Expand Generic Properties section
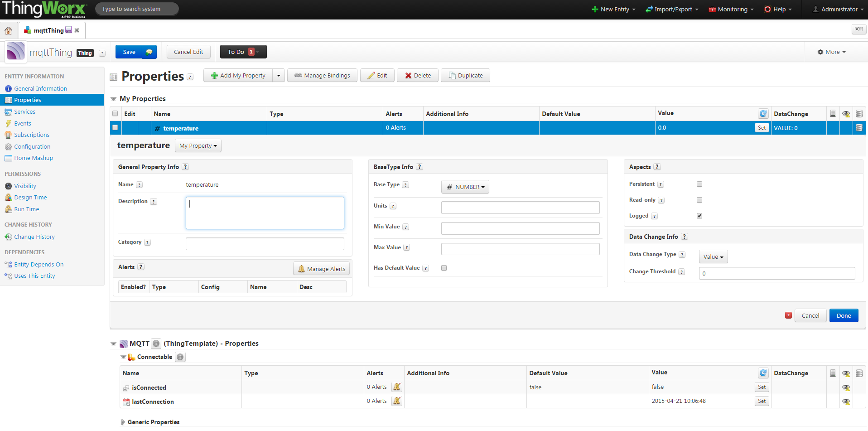This screenshot has width=868, height=431. [123, 422]
